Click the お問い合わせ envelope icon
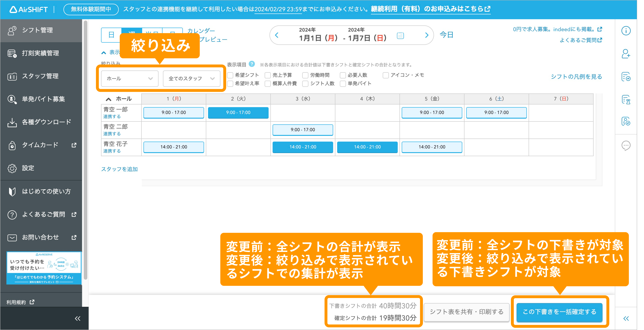This screenshot has width=644, height=330. coord(12,238)
